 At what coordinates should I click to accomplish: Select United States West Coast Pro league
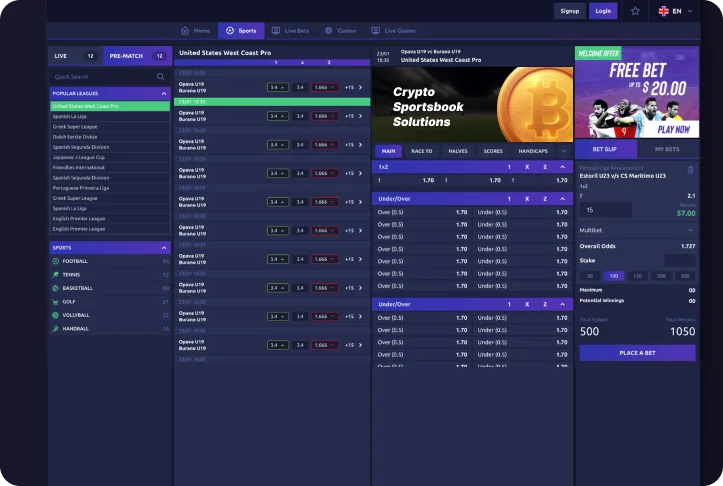pyautogui.click(x=110, y=106)
